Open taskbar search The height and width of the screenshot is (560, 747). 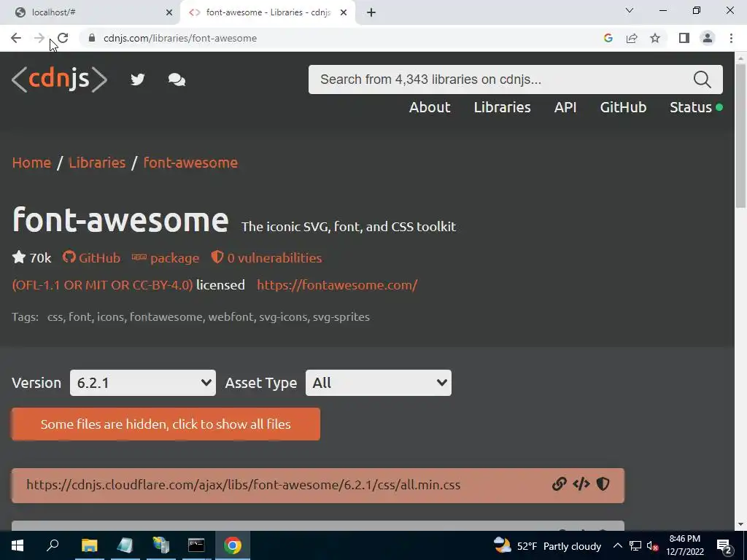point(53,545)
